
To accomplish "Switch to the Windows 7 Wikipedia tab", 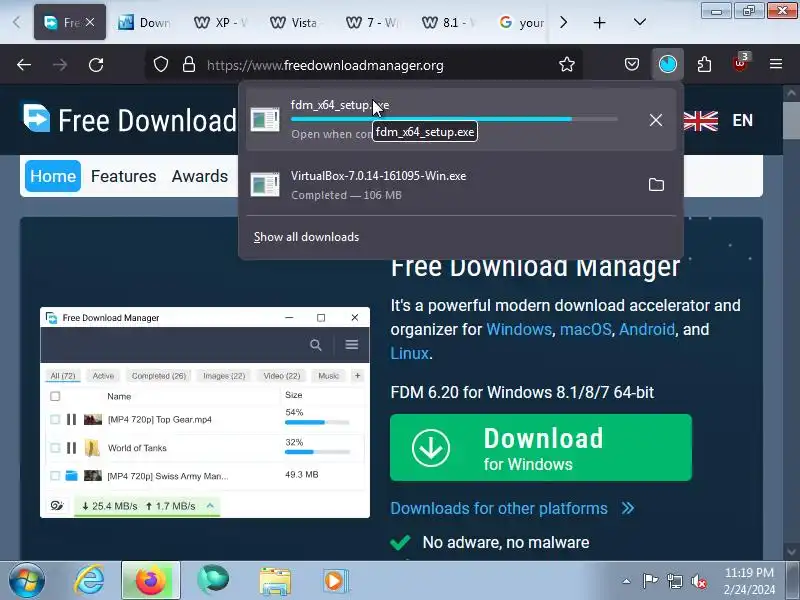I will [373, 22].
